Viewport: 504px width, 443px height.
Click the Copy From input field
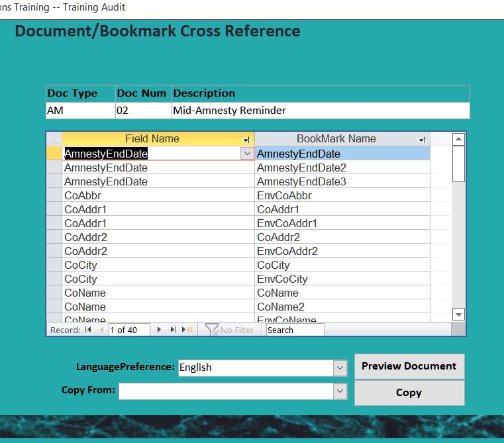226,391
